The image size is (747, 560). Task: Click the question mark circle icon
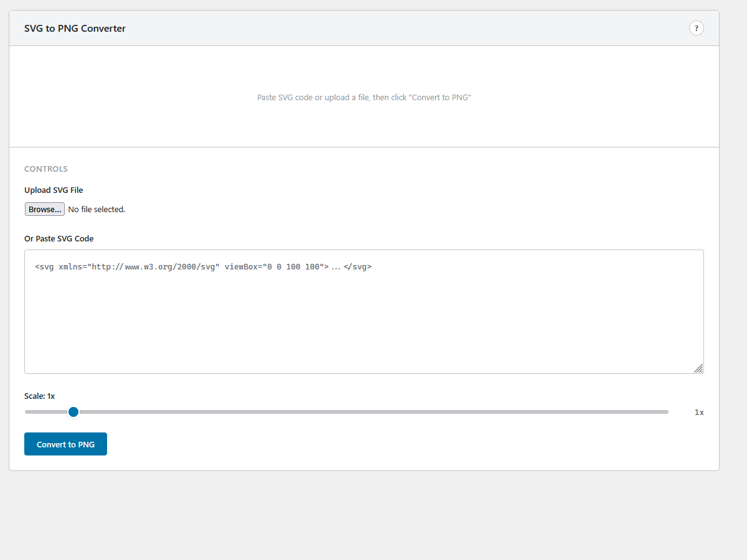(x=696, y=27)
